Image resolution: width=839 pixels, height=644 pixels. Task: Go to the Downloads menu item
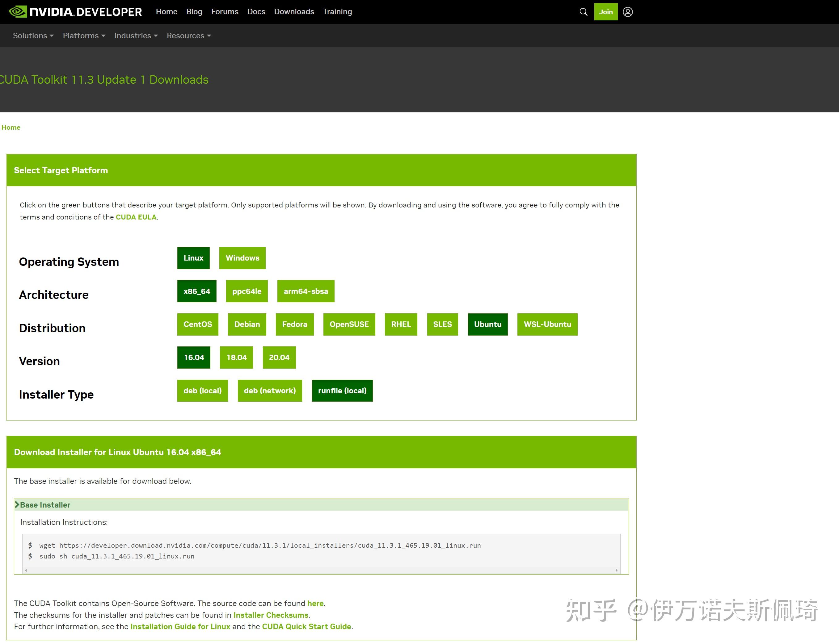pos(294,11)
